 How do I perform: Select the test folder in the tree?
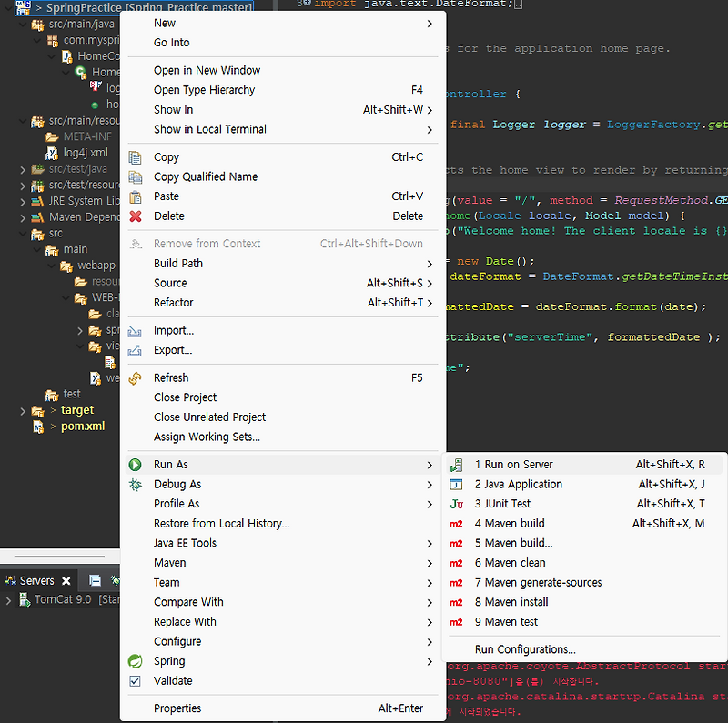click(72, 395)
